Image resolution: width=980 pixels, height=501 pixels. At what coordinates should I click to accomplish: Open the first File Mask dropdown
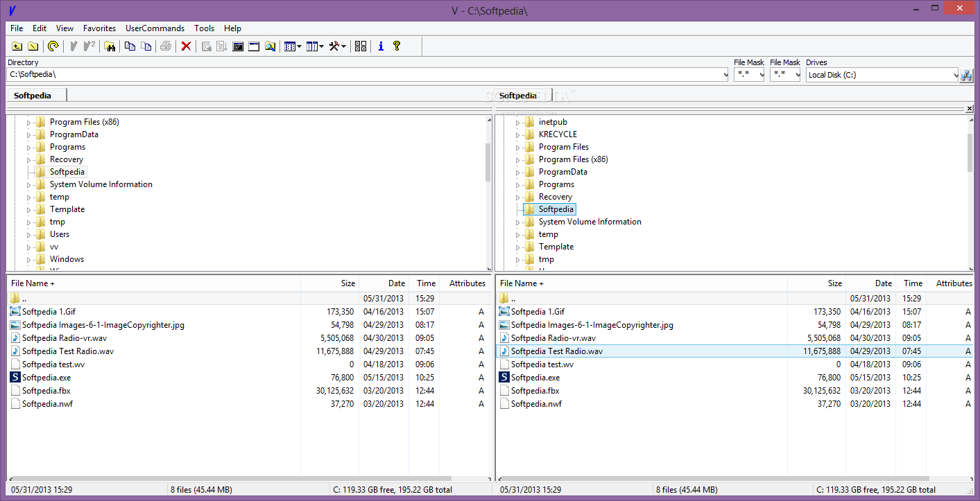coord(761,75)
